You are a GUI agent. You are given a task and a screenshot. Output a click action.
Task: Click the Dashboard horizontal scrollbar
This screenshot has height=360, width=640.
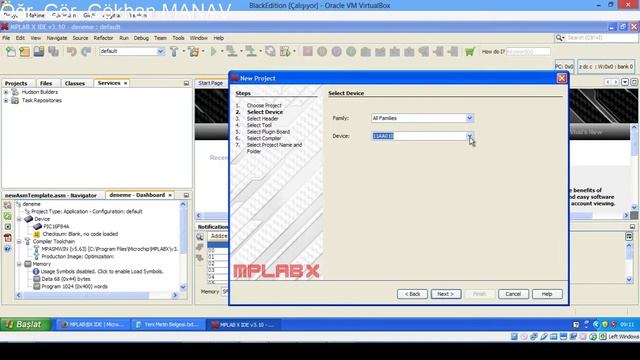pyautogui.click(x=97, y=295)
